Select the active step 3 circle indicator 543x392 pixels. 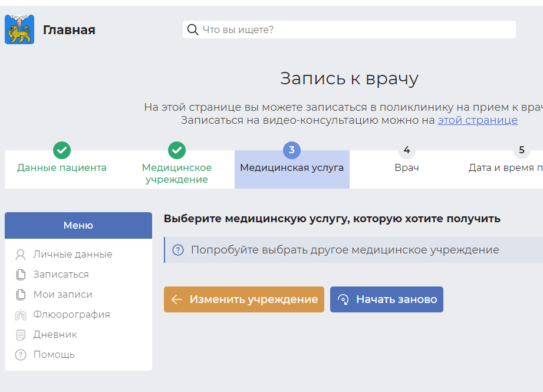point(292,150)
